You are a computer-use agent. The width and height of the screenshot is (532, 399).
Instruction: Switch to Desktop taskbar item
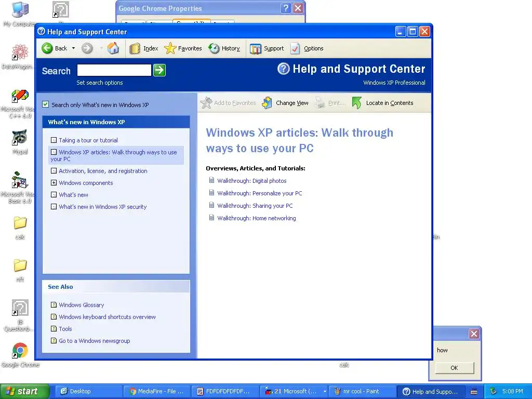tap(88, 391)
